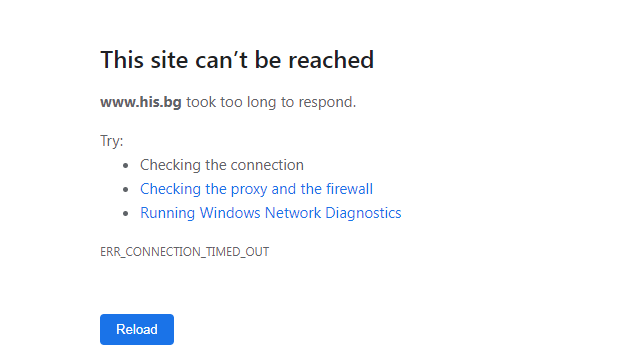
Task: Click the word 'respond.' in the message
Action: click(x=327, y=103)
